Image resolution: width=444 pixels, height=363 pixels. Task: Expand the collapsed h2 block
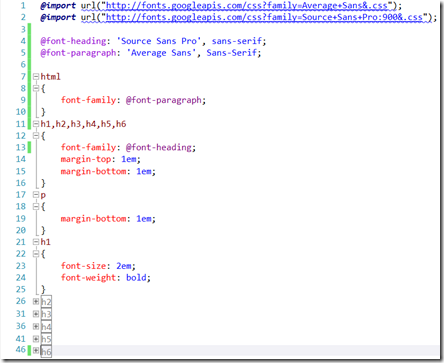pyautogui.click(x=36, y=301)
